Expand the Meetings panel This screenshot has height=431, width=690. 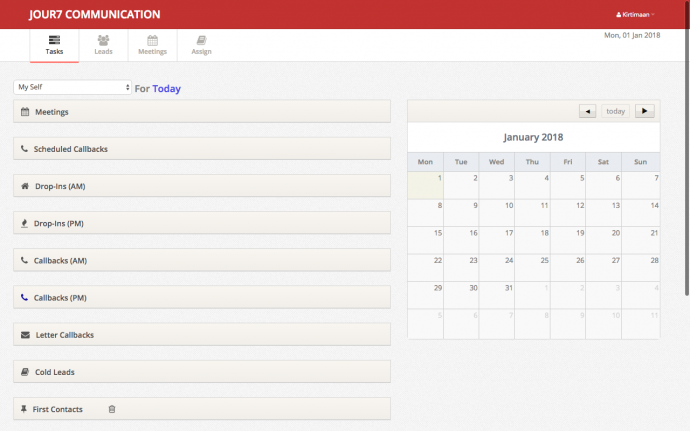tap(202, 111)
